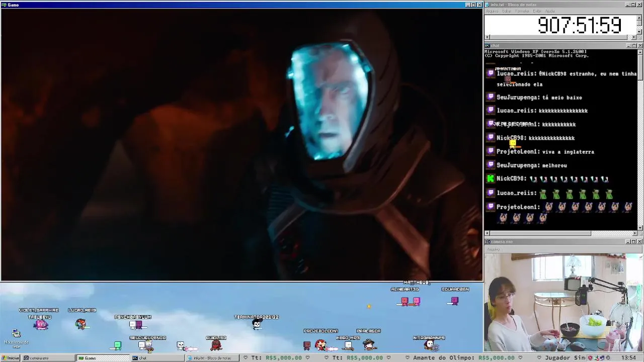Image resolution: width=644 pixels, height=362 pixels.
Task: Open the Editar menu in Bloco de notas
Action: 507,11
